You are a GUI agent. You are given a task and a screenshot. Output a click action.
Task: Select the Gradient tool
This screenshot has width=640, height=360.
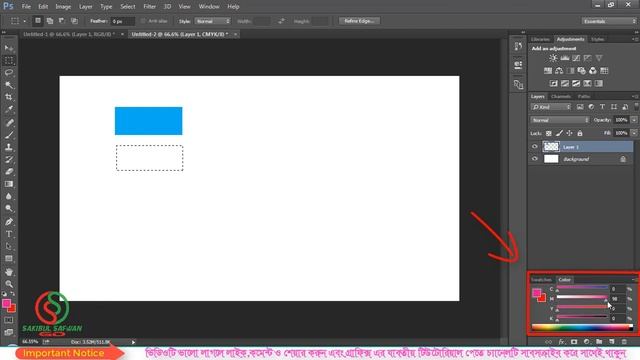pos(9,184)
